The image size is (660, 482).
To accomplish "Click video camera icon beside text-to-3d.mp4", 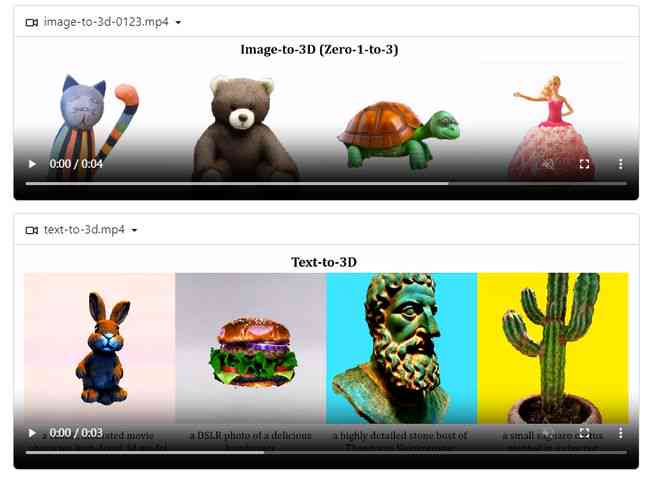I will coord(32,230).
